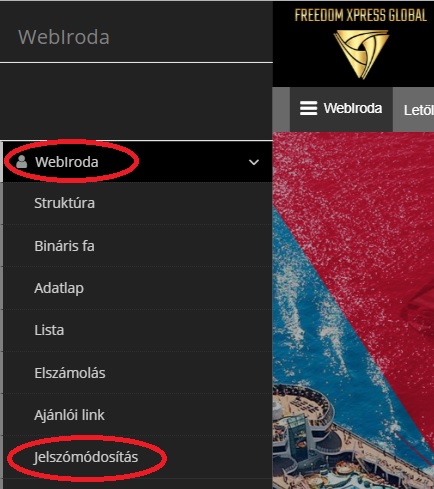Click the WebIroda title at sidebar top

64,37
